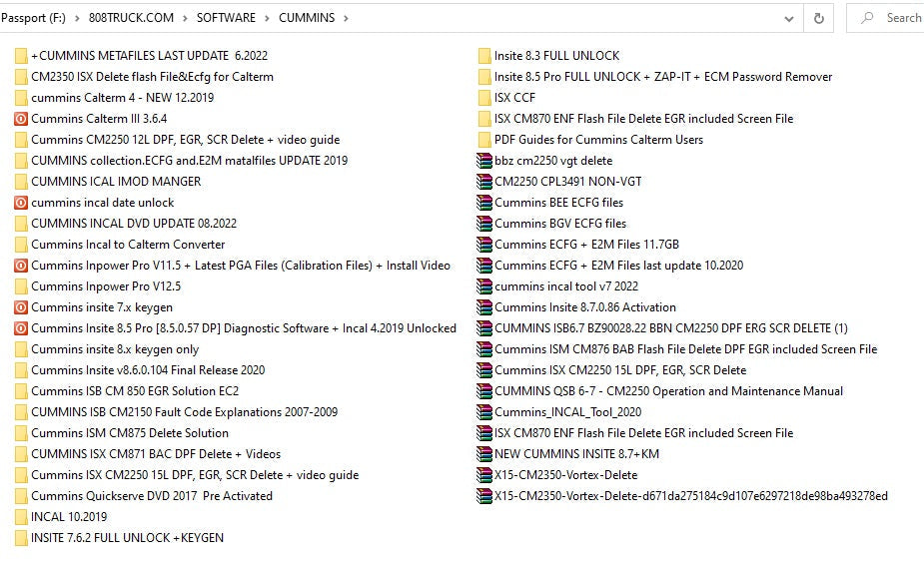The width and height of the screenshot is (924, 562).
Task: Click the cummins incal date unlock icon
Action: tap(21, 203)
